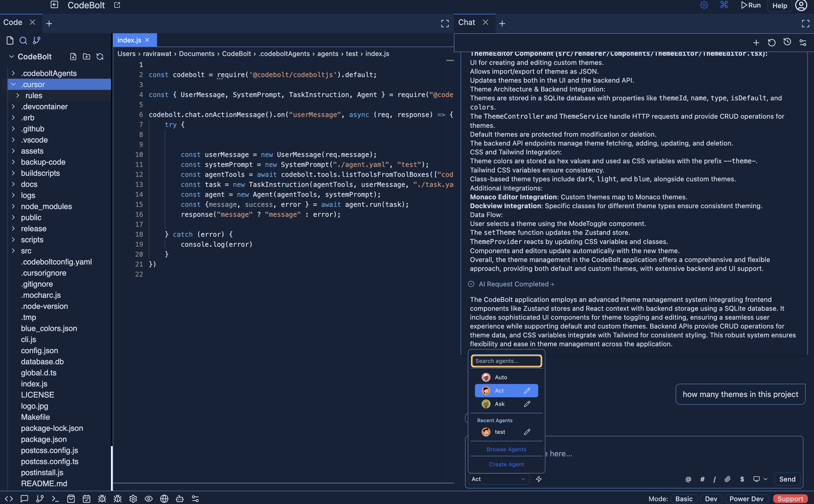
Task: Expand the .codeboltAgents folder
Action: click(x=13, y=73)
